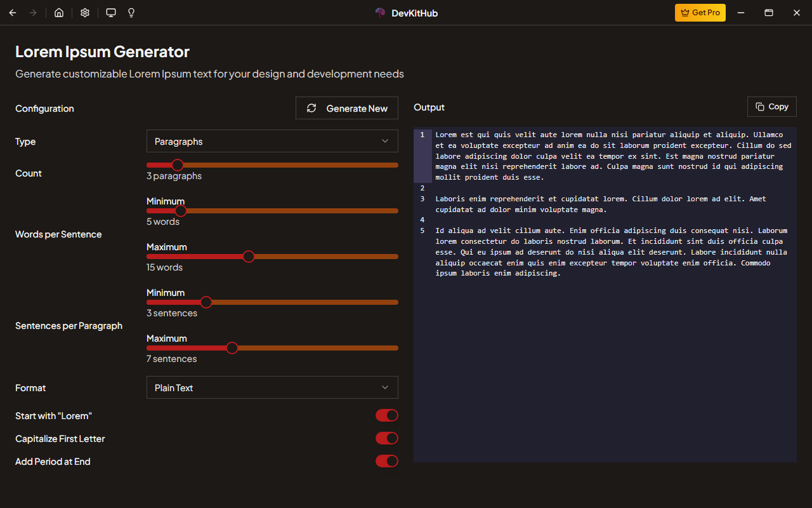Screen dimensions: 812x508
Task: Click the "DevKitHub" title text
Action: (415, 13)
